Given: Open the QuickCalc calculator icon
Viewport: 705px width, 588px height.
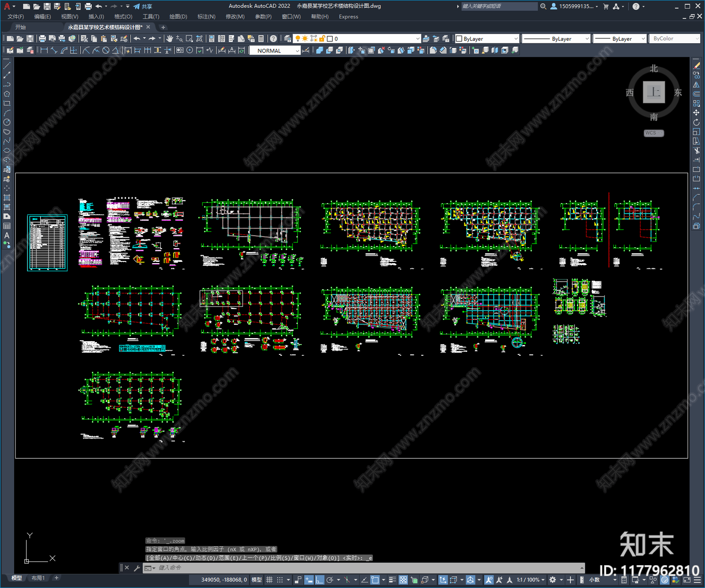Looking at the screenshot, I should 261,39.
